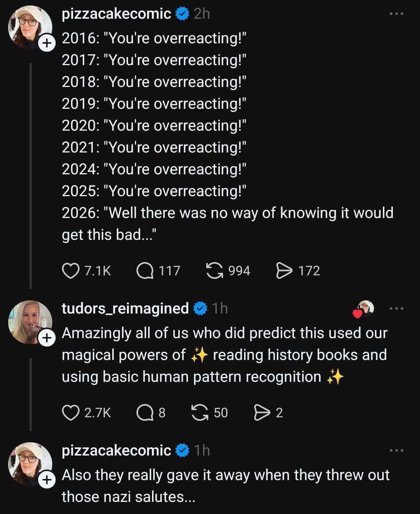Image resolution: width=420 pixels, height=514 pixels.
Task: Share the post with 172 shares
Action: click(284, 271)
